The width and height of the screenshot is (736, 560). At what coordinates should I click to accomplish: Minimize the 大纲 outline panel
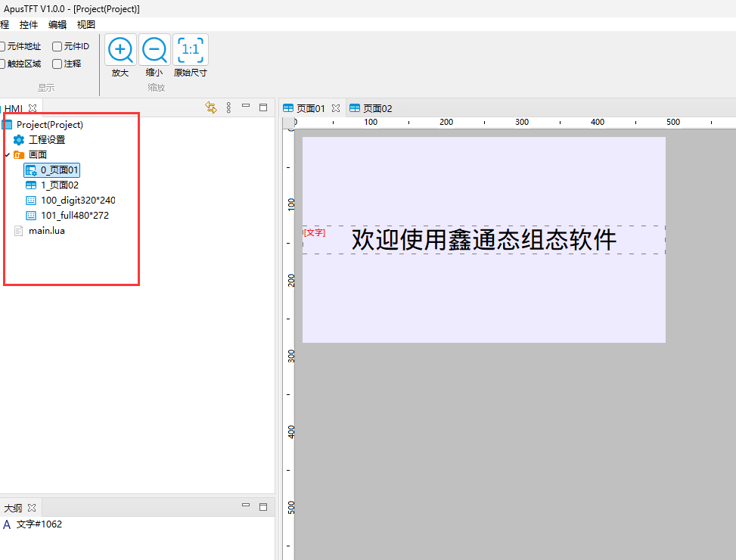pyautogui.click(x=246, y=506)
